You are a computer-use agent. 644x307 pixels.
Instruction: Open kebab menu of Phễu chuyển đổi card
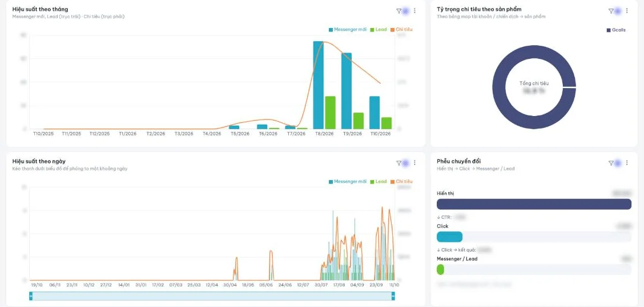click(627, 163)
